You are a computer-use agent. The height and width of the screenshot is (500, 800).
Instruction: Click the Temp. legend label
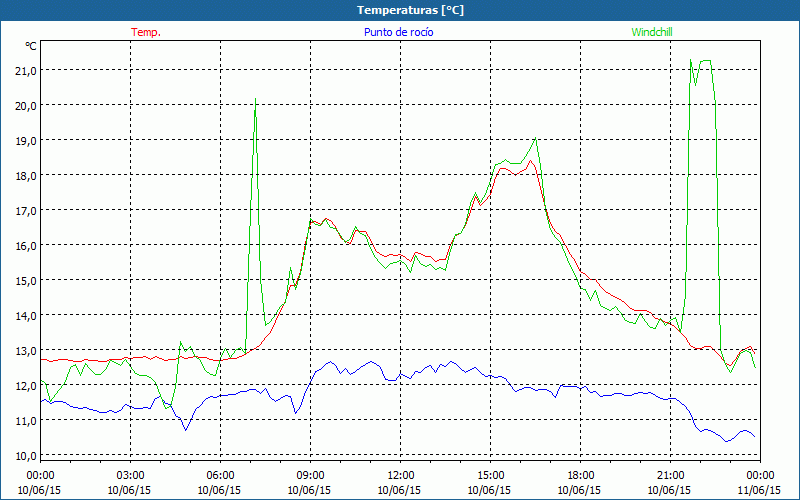click(146, 32)
